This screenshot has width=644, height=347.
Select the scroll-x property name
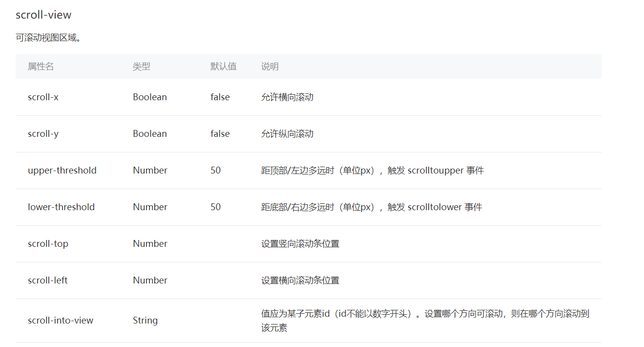tap(43, 97)
